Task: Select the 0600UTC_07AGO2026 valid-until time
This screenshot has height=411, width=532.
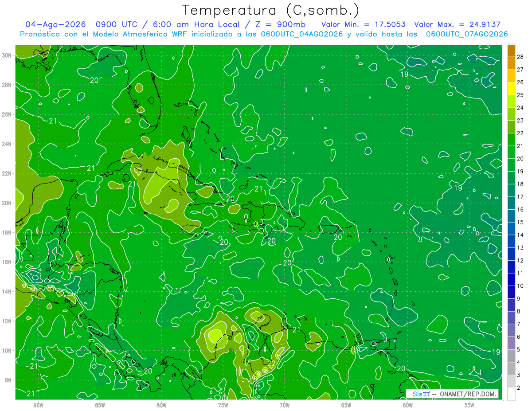Action: point(466,34)
